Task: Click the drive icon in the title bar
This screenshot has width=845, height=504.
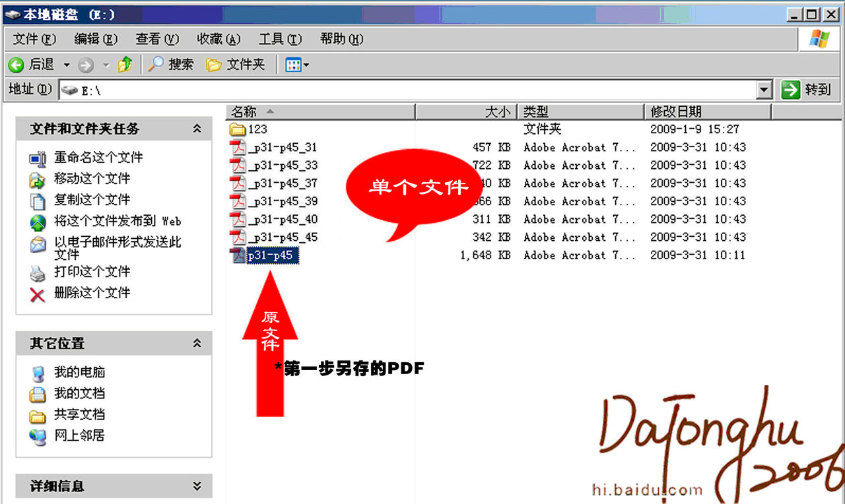Action: click(12, 14)
